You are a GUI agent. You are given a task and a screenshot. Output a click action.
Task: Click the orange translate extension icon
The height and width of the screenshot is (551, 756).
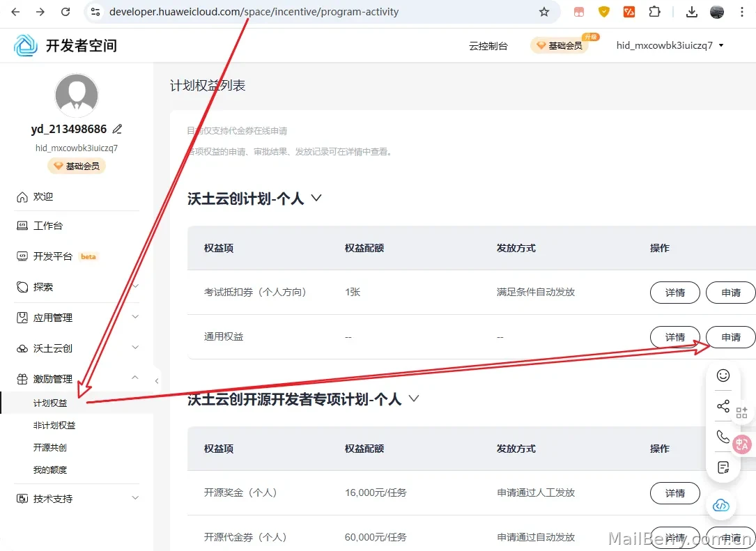(629, 12)
